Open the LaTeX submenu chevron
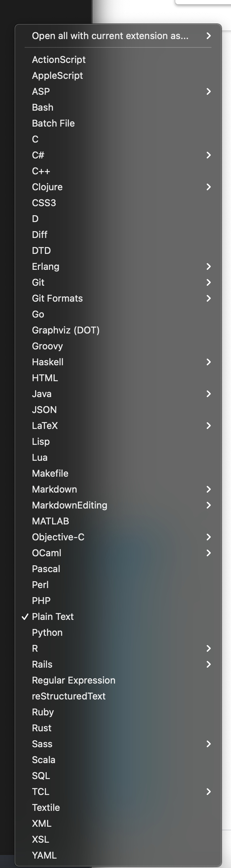The height and width of the screenshot is (868, 231). (209, 426)
